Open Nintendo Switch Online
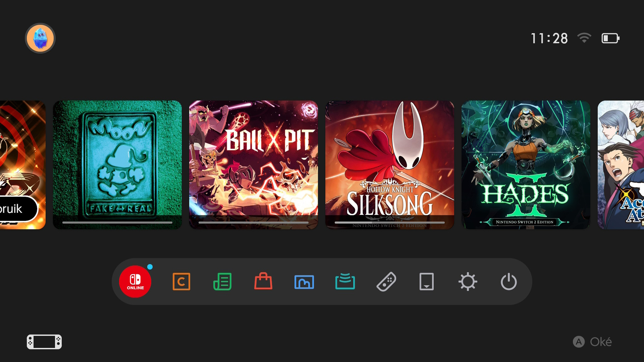Image resolution: width=644 pixels, height=362 pixels. click(135, 282)
